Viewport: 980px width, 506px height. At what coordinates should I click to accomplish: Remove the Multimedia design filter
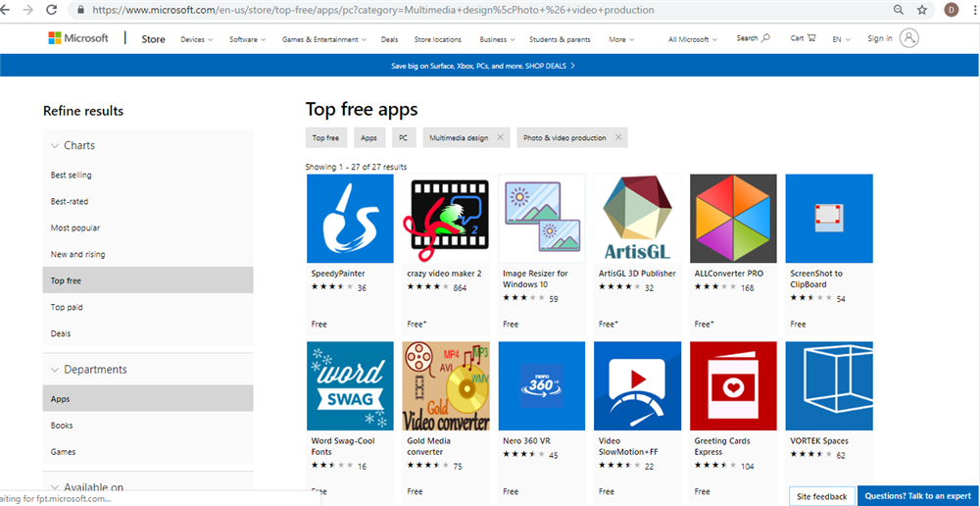point(500,137)
